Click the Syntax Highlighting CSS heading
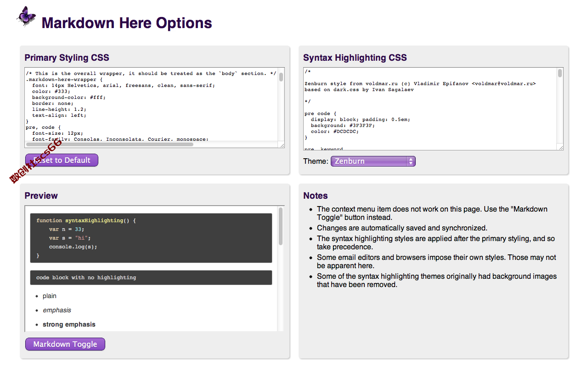The image size is (588, 368). click(x=355, y=57)
